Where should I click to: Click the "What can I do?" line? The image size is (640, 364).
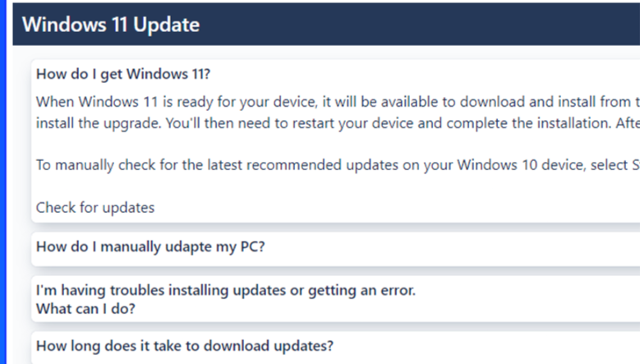(x=86, y=309)
